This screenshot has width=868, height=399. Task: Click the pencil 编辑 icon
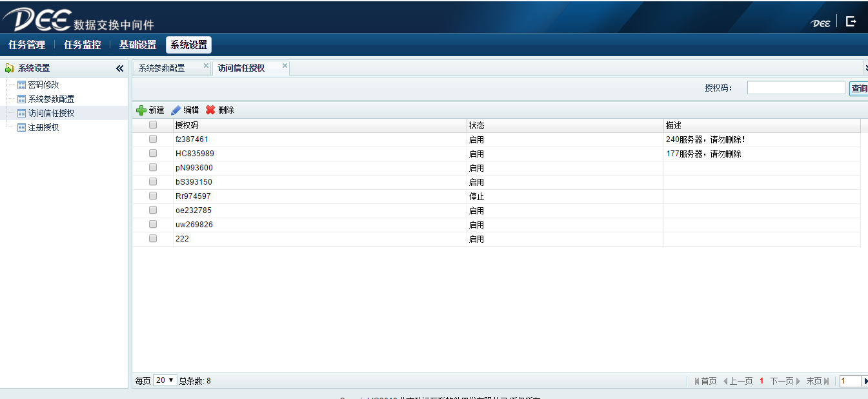pos(176,110)
